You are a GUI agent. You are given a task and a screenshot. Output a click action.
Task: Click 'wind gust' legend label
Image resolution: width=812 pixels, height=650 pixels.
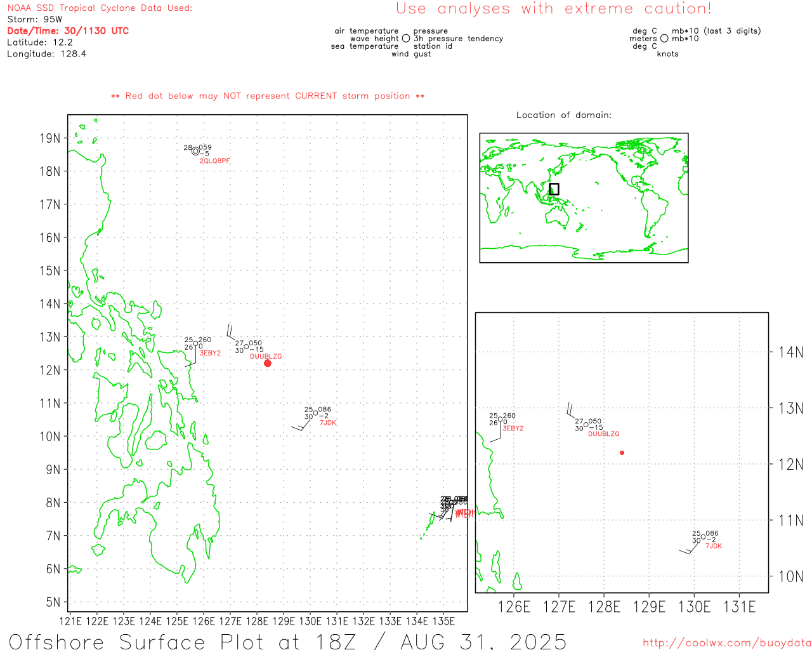pyautogui.click(x=411, y=54)
